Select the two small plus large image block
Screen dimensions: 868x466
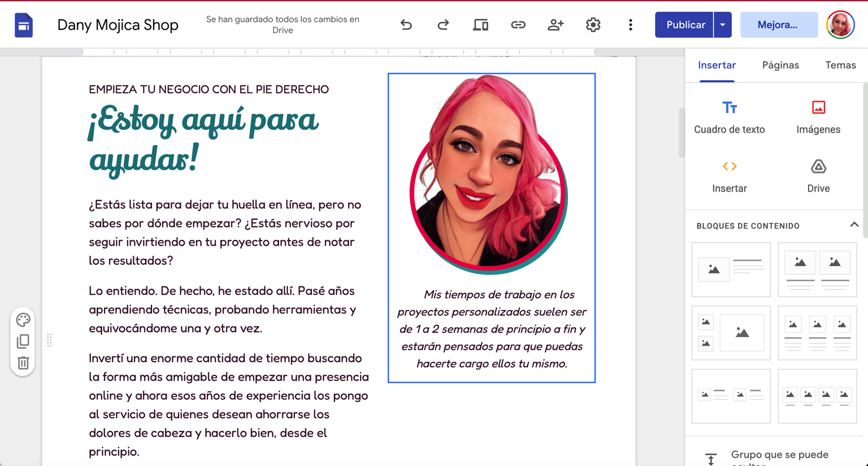(x=731, y=333)
